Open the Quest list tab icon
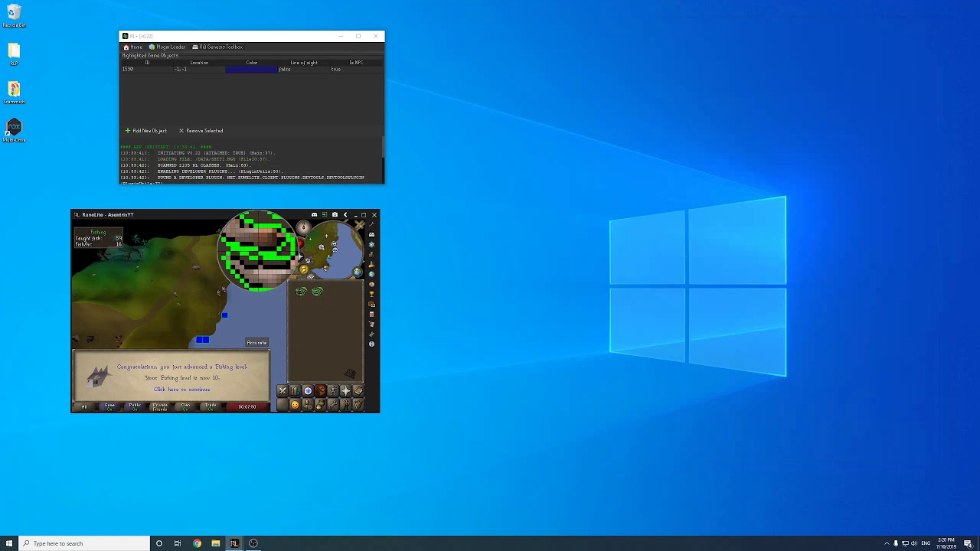 coord(308,390)
